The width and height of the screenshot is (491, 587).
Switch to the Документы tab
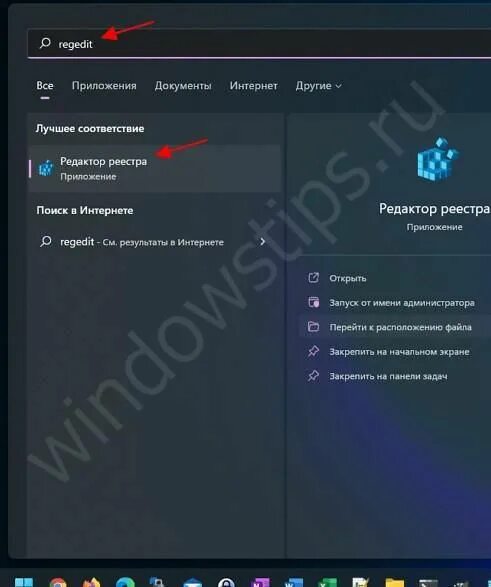183,86
